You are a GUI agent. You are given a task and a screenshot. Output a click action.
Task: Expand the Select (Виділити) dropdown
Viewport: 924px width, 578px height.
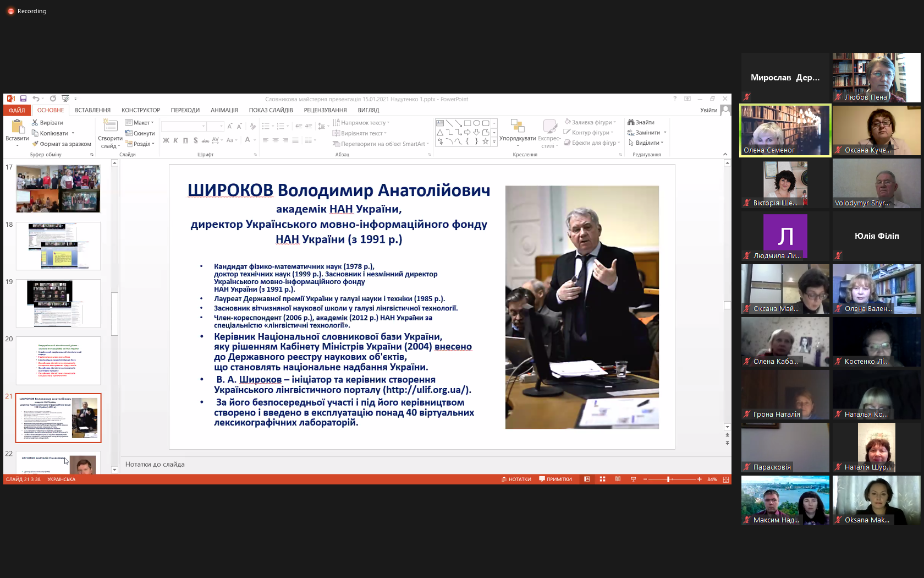[646, 143]
